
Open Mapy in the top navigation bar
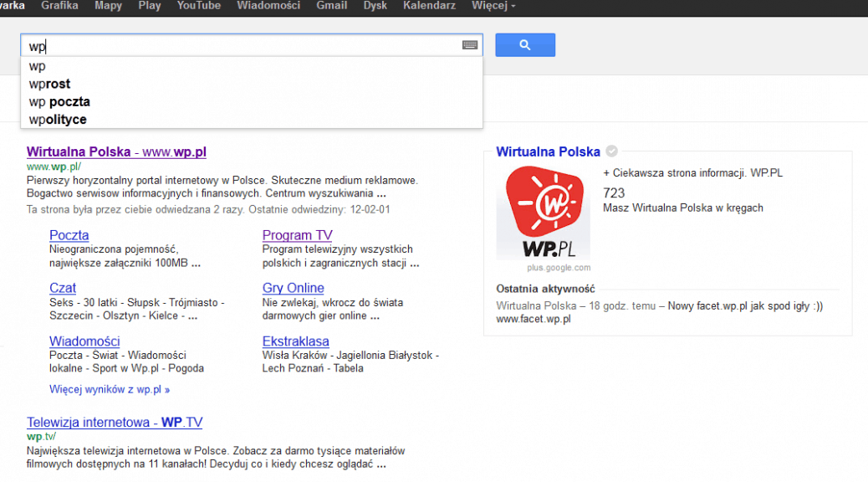click(109, 6)
